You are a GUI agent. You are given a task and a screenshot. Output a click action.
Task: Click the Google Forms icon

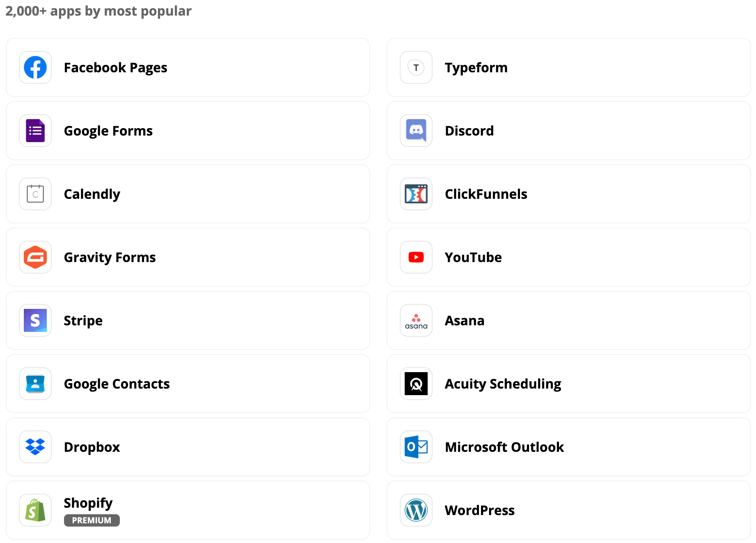(35, 131)
